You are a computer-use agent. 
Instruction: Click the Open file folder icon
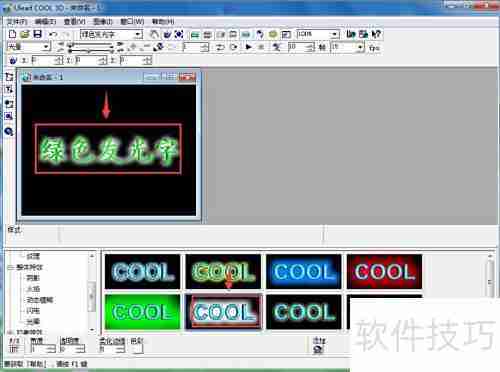25,34
